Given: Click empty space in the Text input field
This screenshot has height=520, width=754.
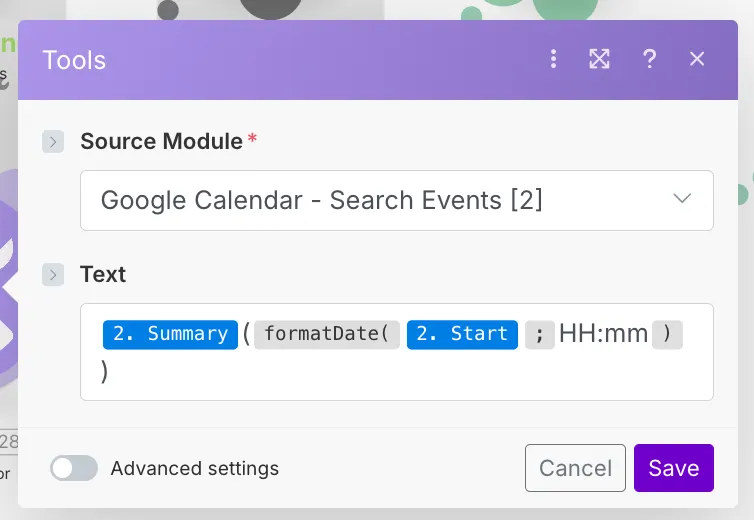Looking at the screenshot, I should click(400, 375).
